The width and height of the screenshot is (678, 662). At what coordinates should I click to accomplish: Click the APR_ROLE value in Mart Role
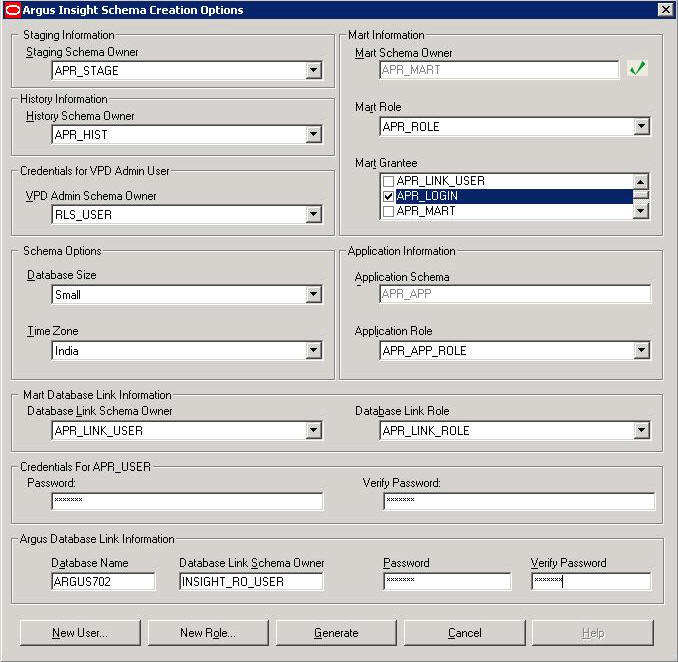(x=411, y=127)
